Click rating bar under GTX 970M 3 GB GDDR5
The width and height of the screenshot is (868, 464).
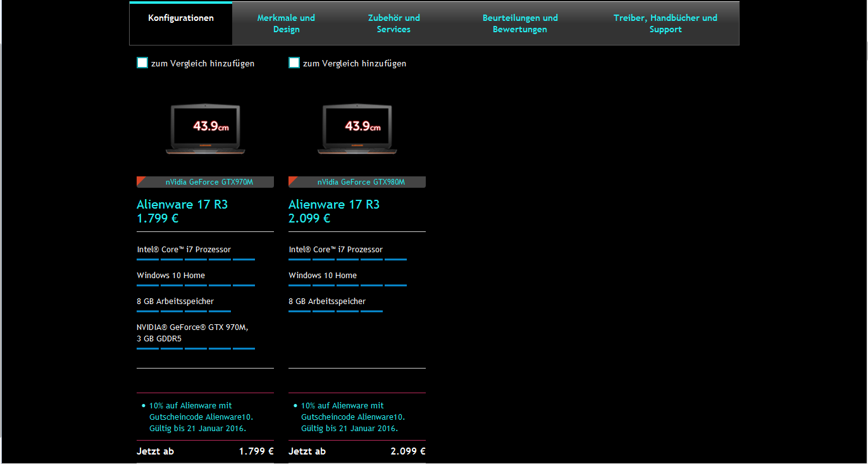(195, 348)
